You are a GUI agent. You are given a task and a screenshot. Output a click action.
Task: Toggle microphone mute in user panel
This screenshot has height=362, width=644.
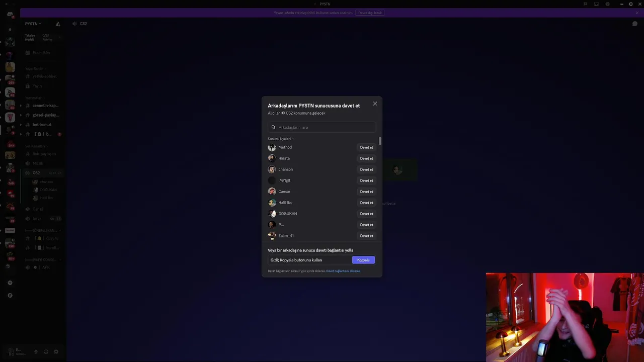pos(36,352)
